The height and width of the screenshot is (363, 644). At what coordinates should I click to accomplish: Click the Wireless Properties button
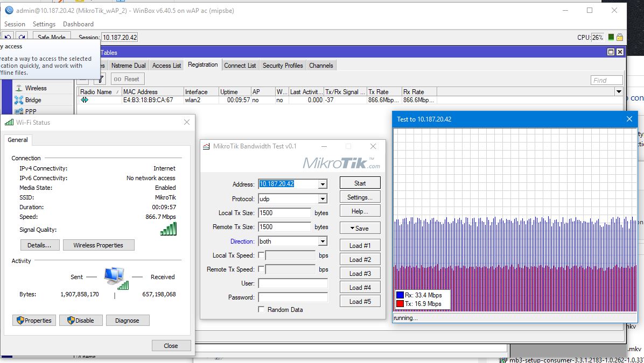click(99, 245)
